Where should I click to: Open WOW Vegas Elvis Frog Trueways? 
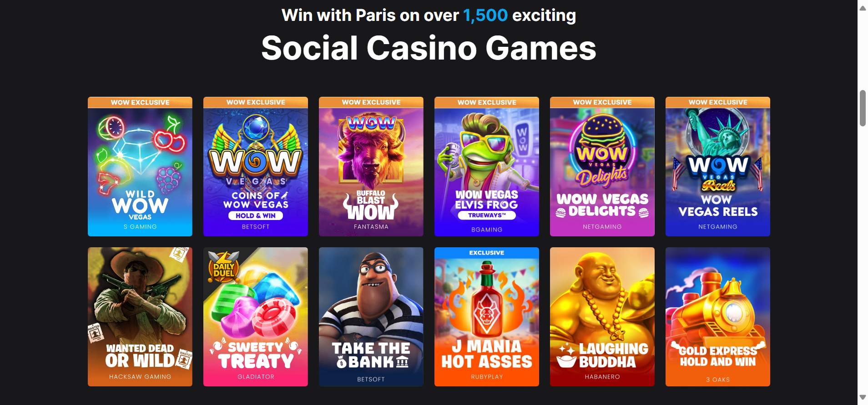[x=487, y=166]
